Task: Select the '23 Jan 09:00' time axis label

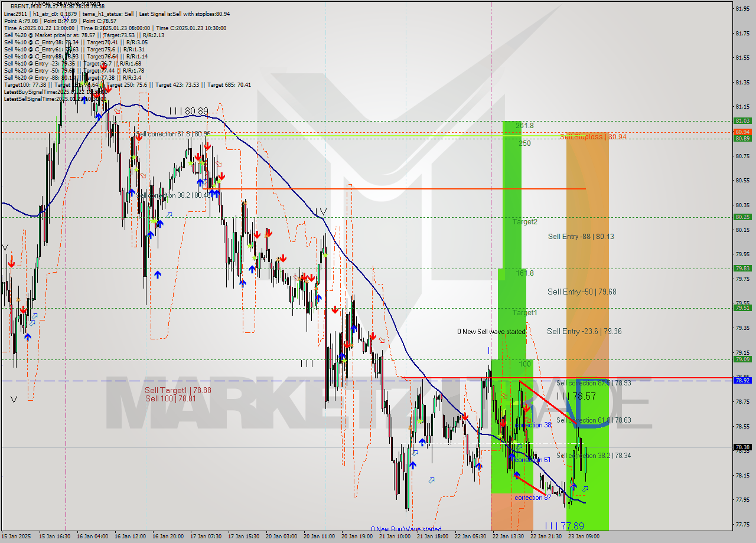Action: point(584,537)
